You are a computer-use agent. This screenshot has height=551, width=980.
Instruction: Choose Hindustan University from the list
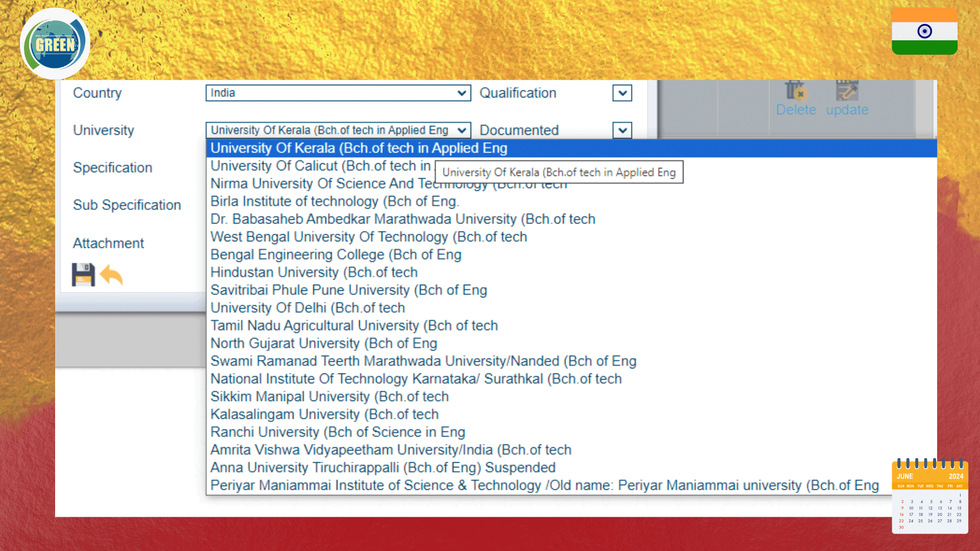(314, 272)
